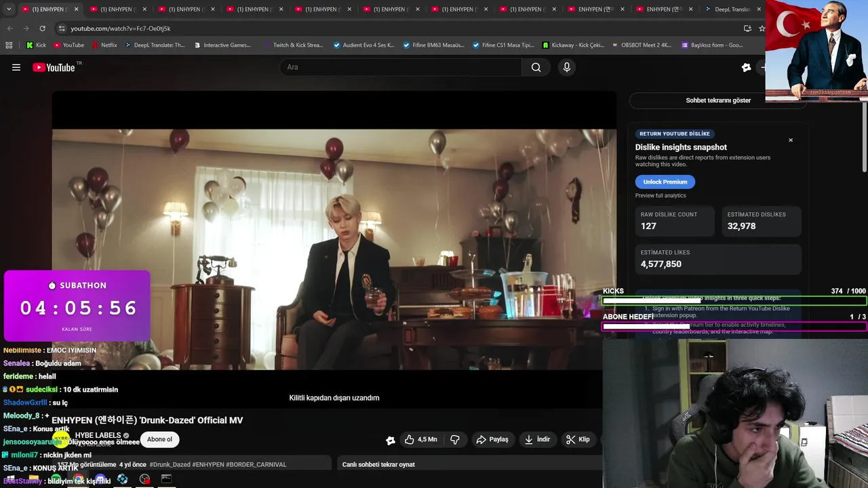Open Preview full analytics link
The image size is (868, 488).
tap(660, 195)
